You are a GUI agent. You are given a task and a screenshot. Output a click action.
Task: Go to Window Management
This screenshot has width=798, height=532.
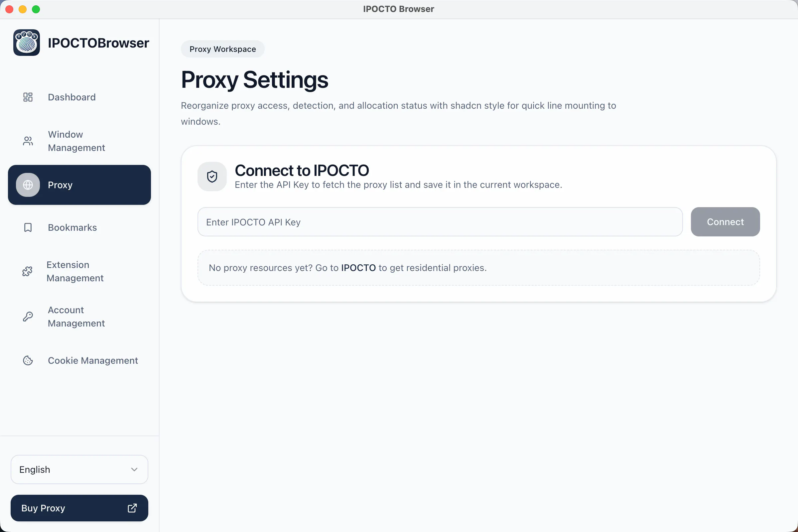[x=79, y=141]
